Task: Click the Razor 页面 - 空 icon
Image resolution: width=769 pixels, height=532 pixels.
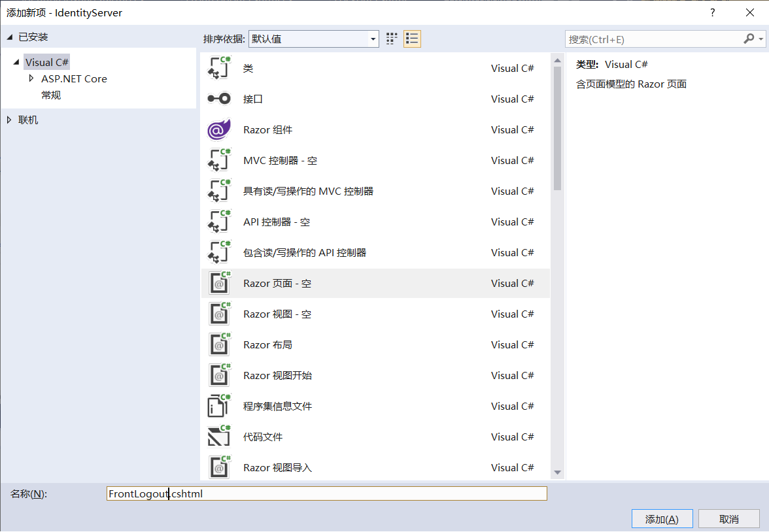Action: tap(218, 283)
